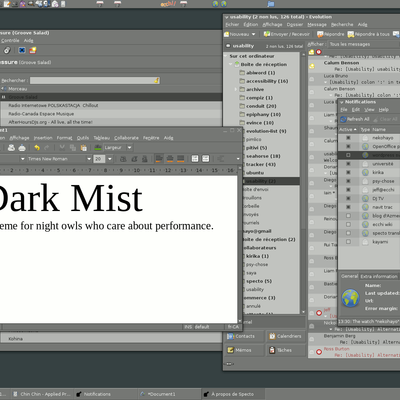Switch to Extra information tab
The image size is (400, 400).
[x=379, y=276]
